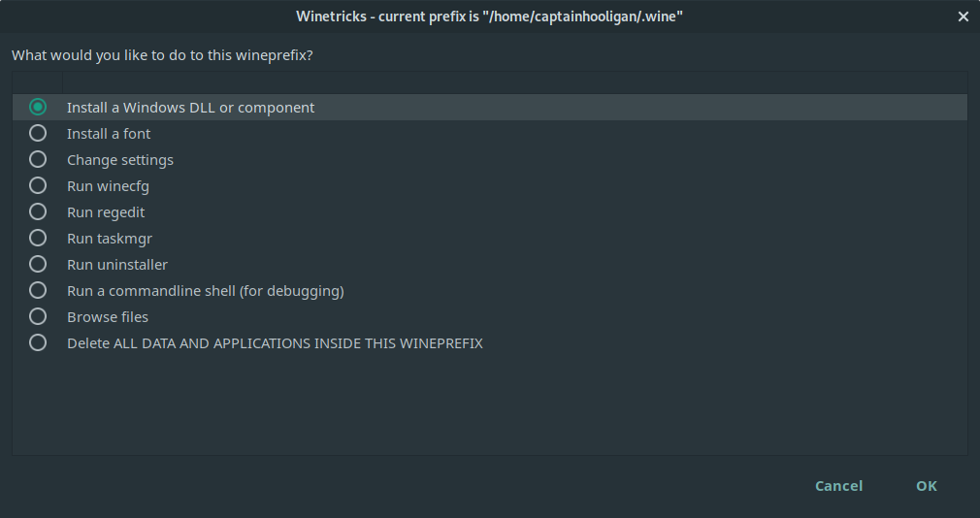Click the "Browse files" row label

point(108,317)
